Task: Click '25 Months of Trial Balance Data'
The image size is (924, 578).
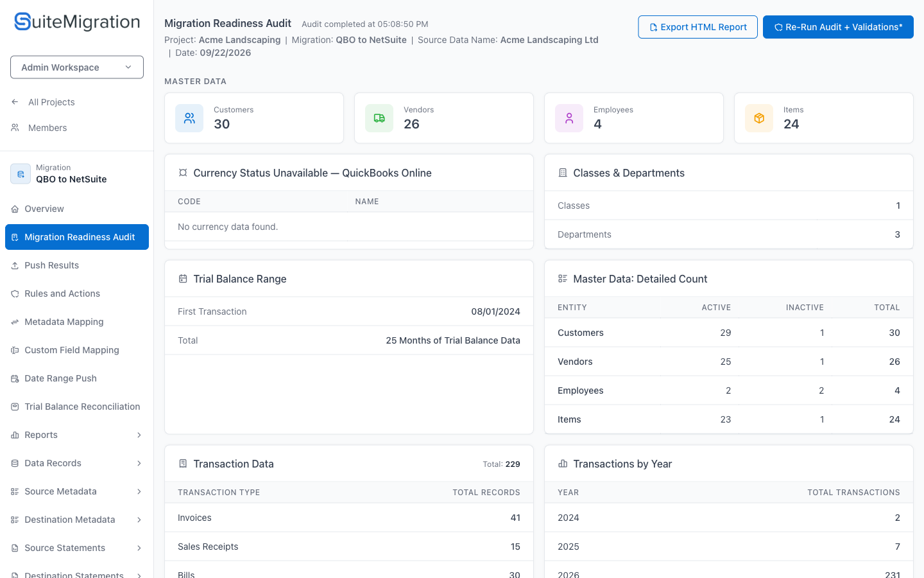Action: pyautogui.click(x=453, y=340)
